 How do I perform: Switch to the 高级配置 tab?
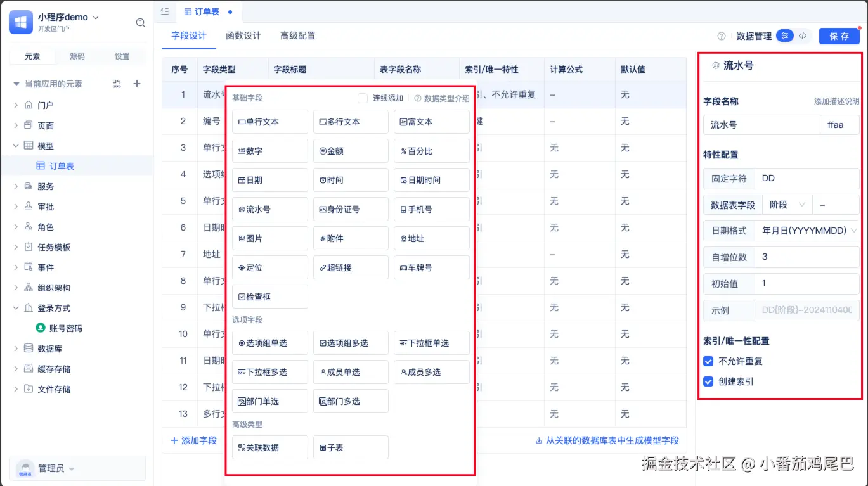pyautogui.click(x=298, y=36)
